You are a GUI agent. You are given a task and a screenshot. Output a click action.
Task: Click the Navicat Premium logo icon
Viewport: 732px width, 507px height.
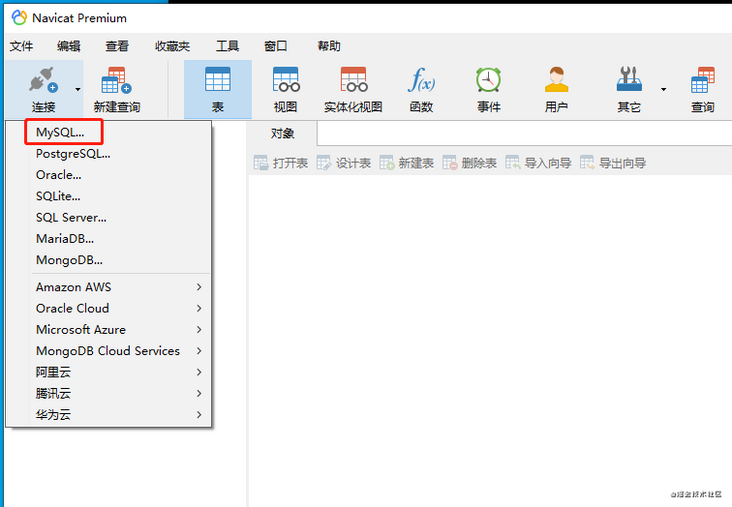tap(19, 18)
